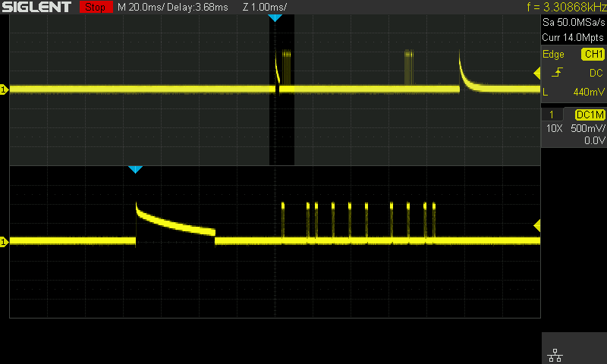The width and height of the screenshot is (607, 364).
Task: Click the M 20.0ms/ main timebase readout
Action: coord(142,7)
